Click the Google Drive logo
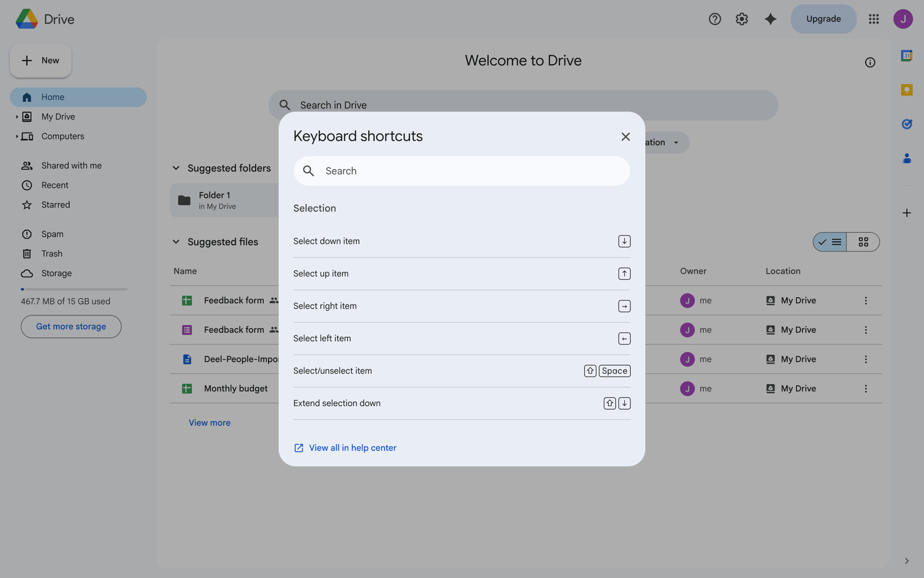The height and width of the screenshot is (578, 924). pyautogui.click(x=27, y=19)
